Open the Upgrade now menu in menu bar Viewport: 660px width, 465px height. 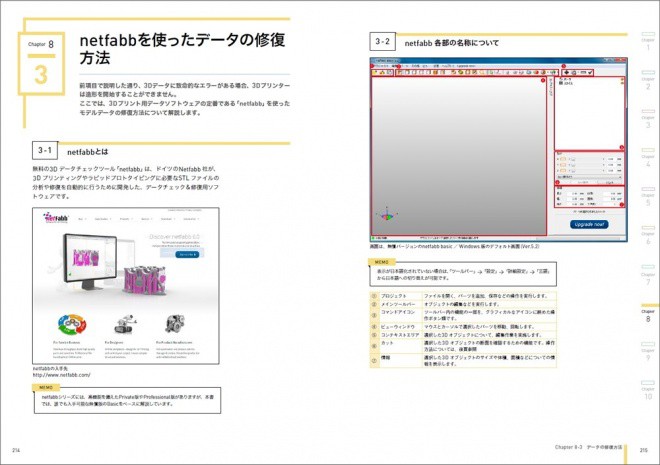[x=466, y=66]
